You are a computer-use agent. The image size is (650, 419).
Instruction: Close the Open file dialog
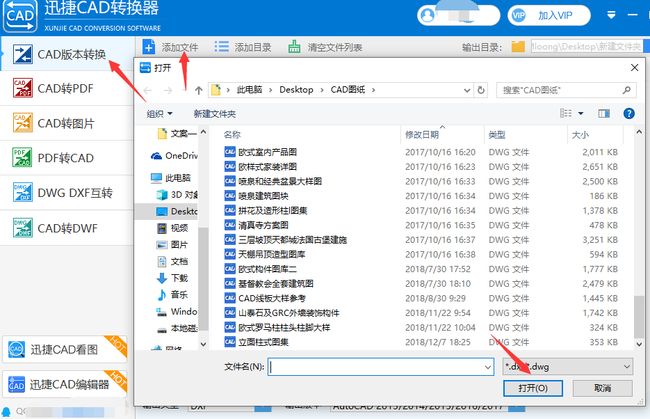point(634,68)
